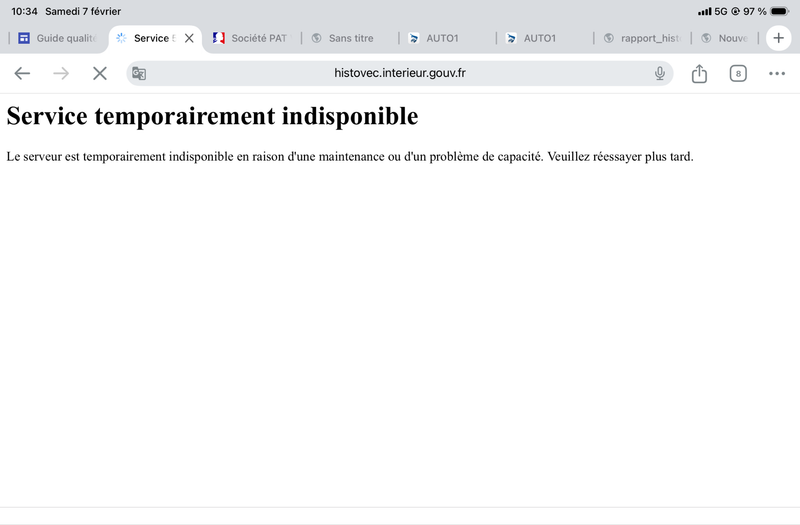Add a new tab with the plus button

point(778,38)
